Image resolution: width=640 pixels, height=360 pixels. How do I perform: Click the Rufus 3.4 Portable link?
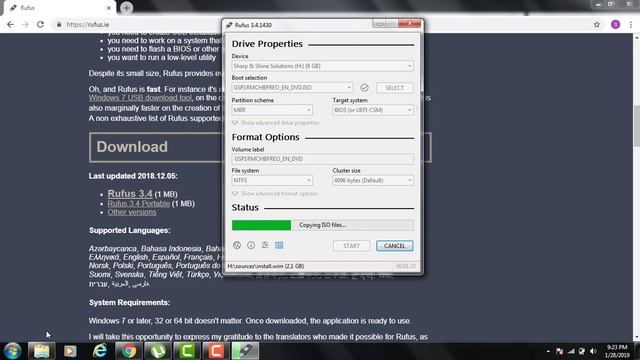(139, 204)
